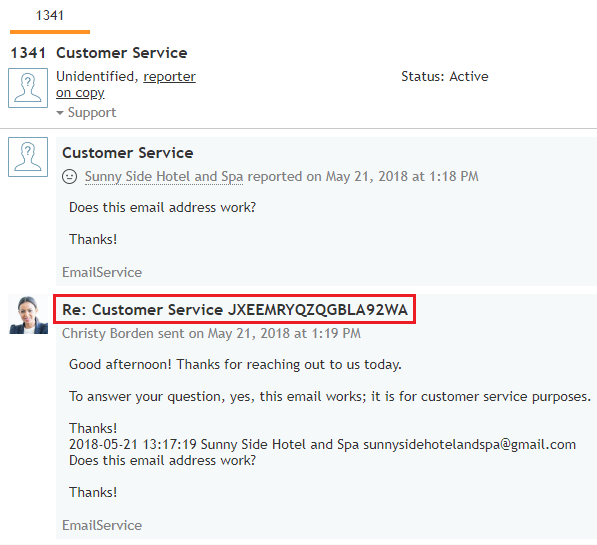Open Christy Borden's profile photo
Viewport: 597px width, 545px height.
click(x=29, y=315)
